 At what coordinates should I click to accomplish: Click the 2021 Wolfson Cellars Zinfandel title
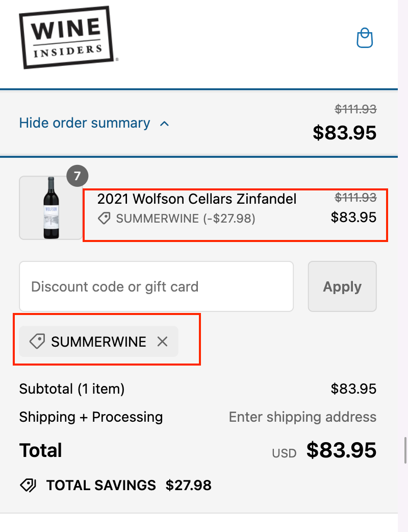(x=197, y=199)
